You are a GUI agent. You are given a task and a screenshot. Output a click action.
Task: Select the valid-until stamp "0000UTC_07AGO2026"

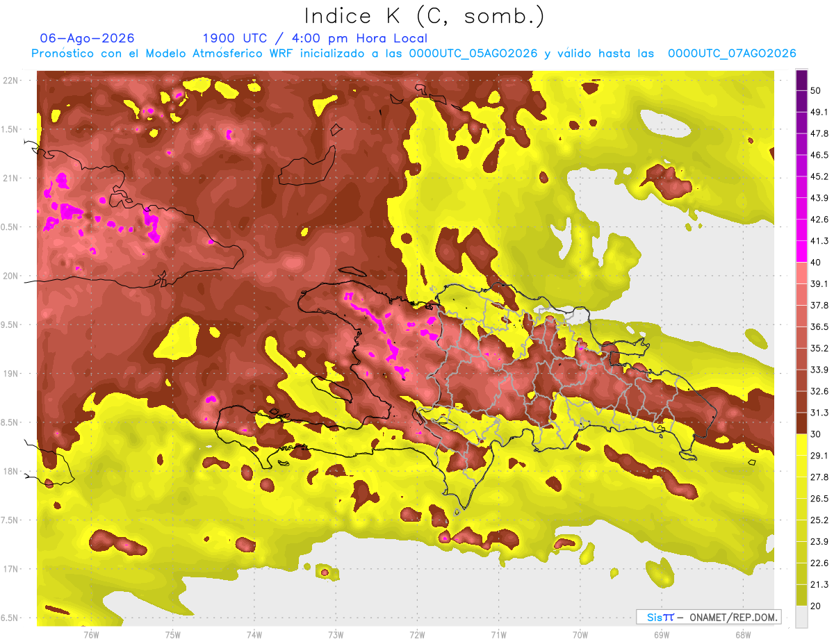(732, 53)
